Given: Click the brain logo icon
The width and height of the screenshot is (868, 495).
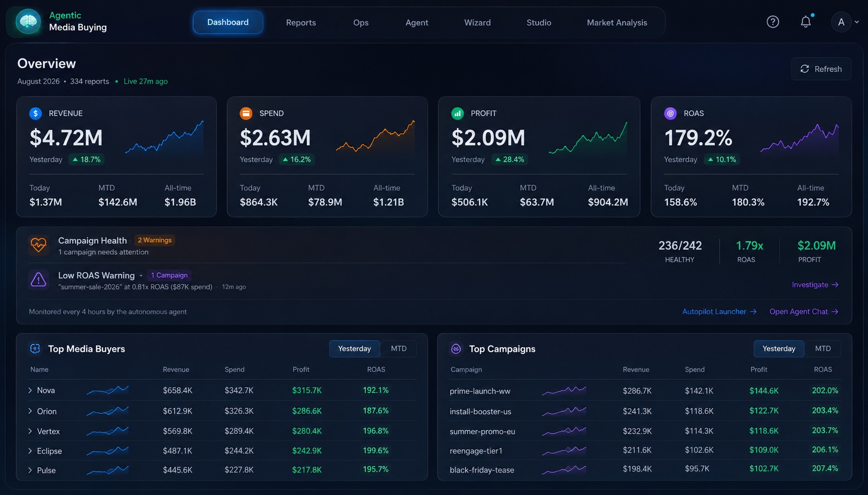Looking at the screenshot, I should pos(28,21).
